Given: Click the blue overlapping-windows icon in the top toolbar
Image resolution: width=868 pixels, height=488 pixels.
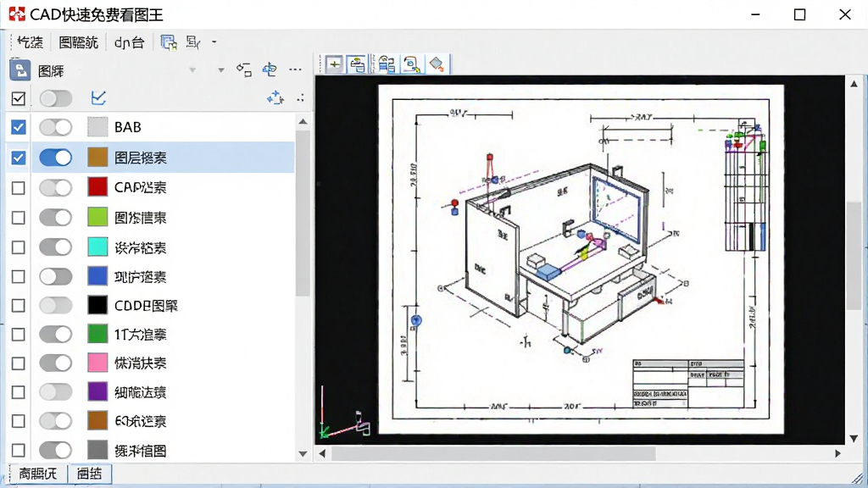Looking at the screenshot, I should 169,42.
